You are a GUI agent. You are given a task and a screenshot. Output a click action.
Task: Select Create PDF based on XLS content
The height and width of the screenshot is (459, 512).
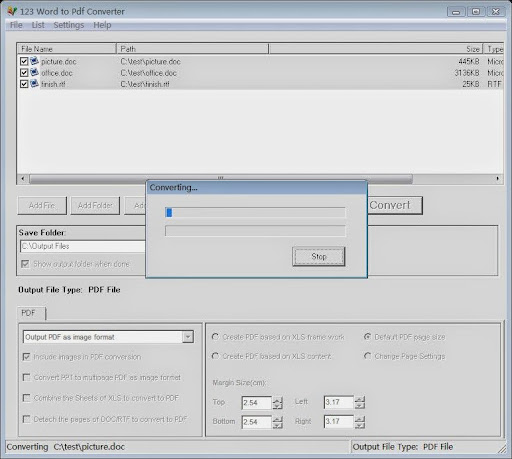215,356
